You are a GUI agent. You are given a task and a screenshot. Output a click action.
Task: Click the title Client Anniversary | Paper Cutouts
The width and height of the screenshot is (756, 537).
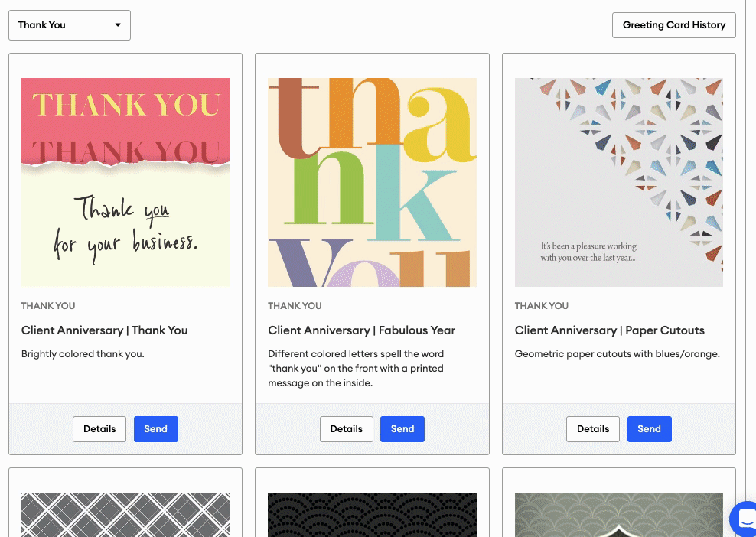[609, 330]
